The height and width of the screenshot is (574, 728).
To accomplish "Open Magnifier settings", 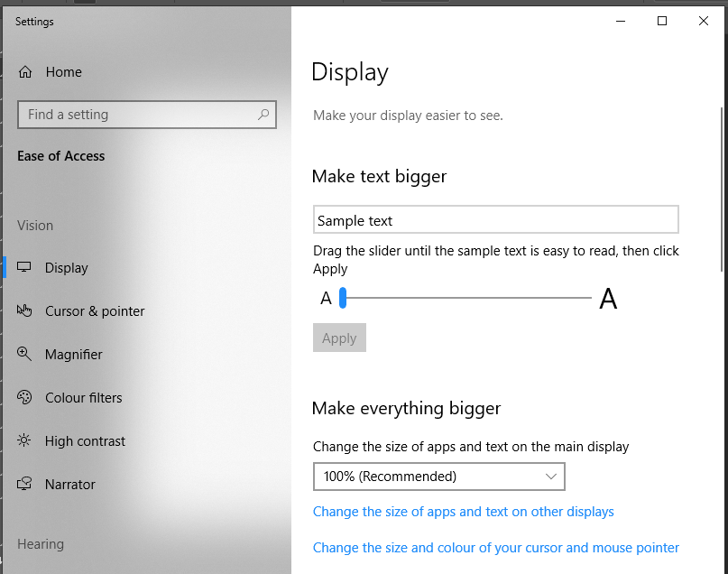I will coord(73,355).
